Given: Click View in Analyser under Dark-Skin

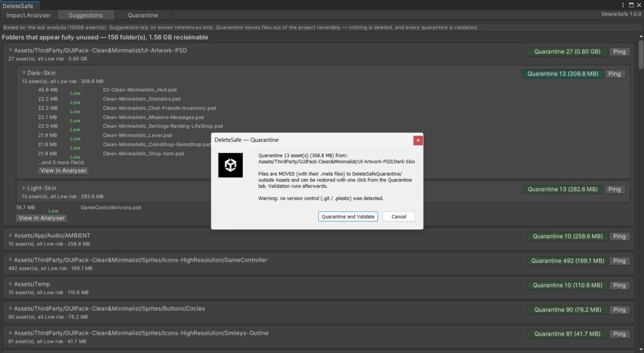Looking at the screenshot, I should (63, 170).
